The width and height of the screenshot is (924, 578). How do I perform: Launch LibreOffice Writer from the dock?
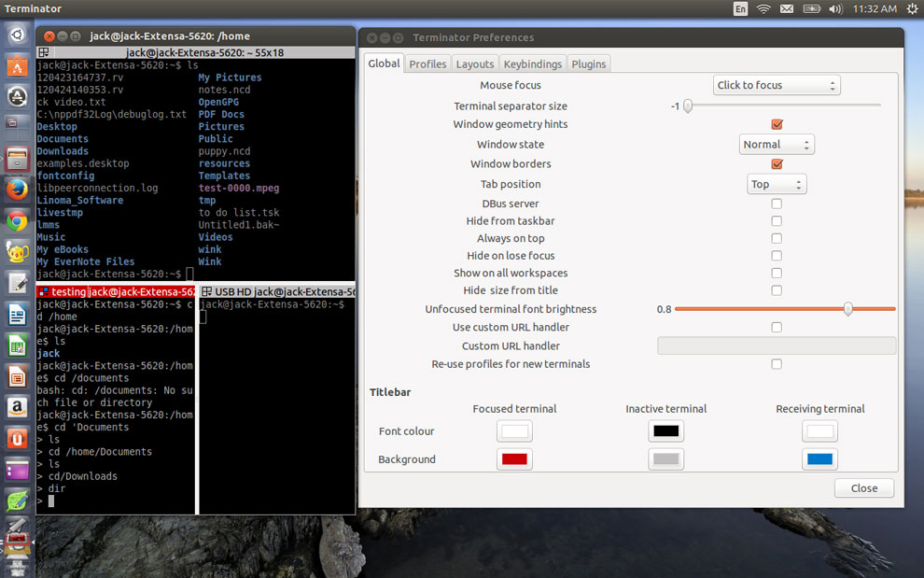17,315
